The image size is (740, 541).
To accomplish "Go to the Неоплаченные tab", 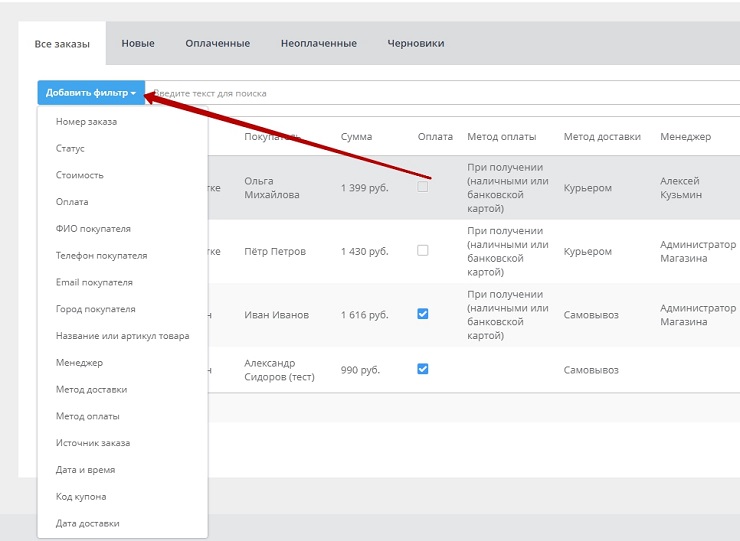I will click(x=318, y=44).
